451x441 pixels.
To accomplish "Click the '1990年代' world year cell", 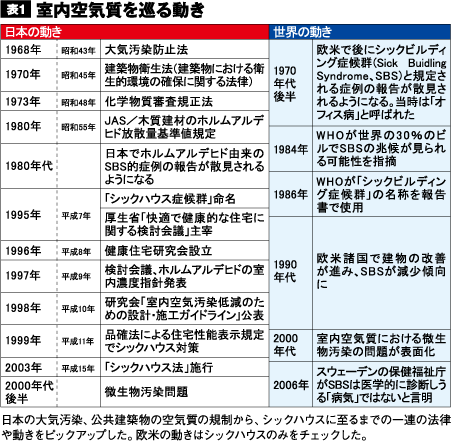I will (x=291, y=273).
